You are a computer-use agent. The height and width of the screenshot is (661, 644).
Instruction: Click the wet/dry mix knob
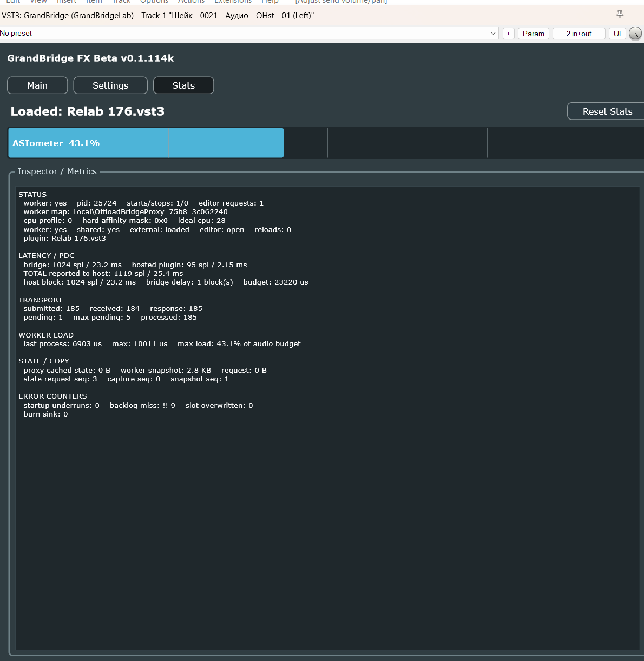pos(635,34)
